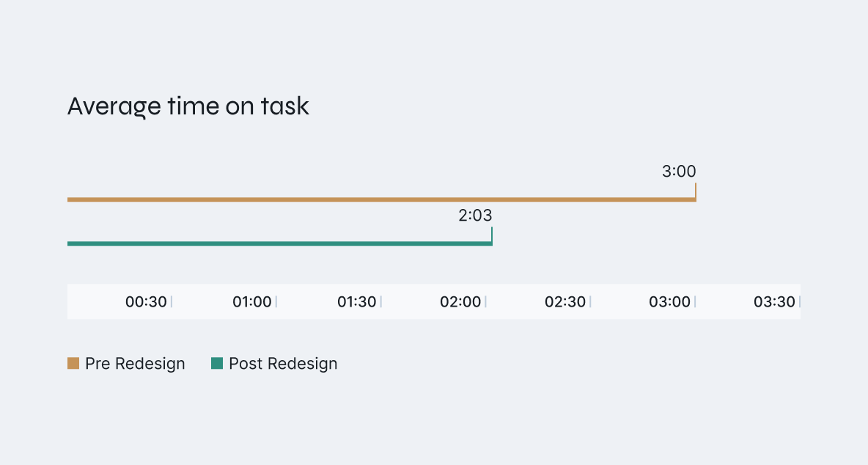Click the 03:30 axis label
Screen dimensions: 868x465
pos(774,302)
